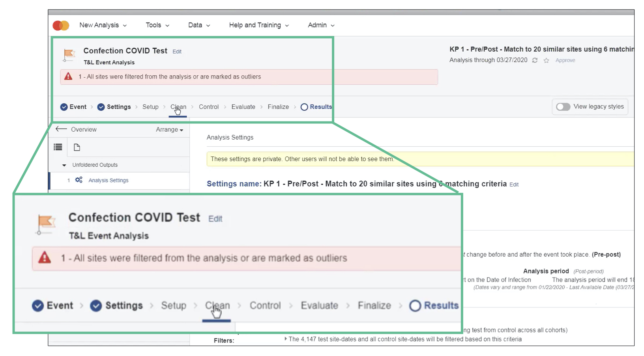Image resolution: width=644 pixels, height=356 pixels.
Task: Collapse the Unfoldered Outputs group
Action: pyautogui.click(x=64, y=165)
